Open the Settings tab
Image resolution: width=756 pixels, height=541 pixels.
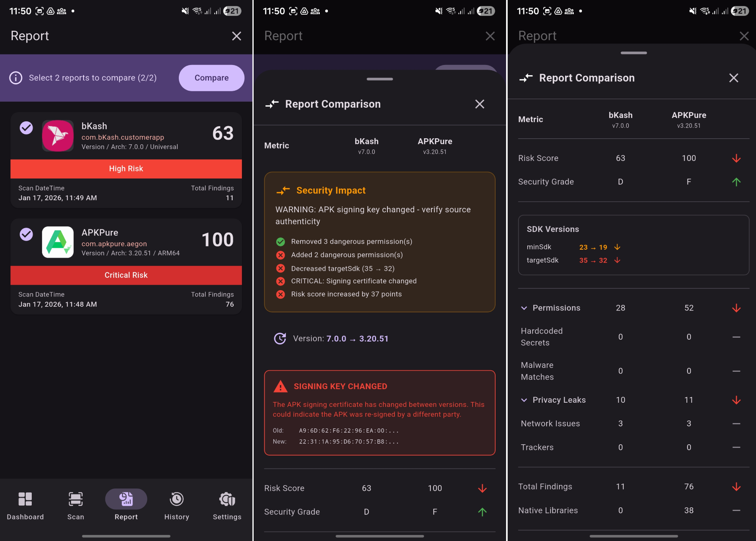click(227, 506)
